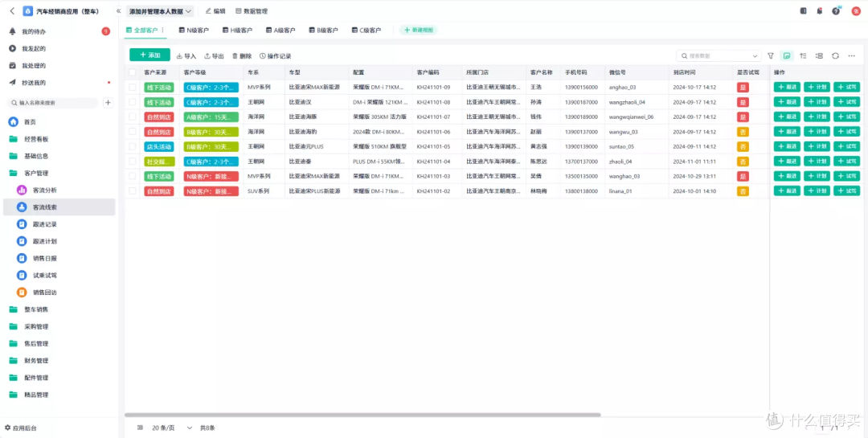Open the 20 条/页 page-size dropdown
The image size is (868, 438).
172,428
